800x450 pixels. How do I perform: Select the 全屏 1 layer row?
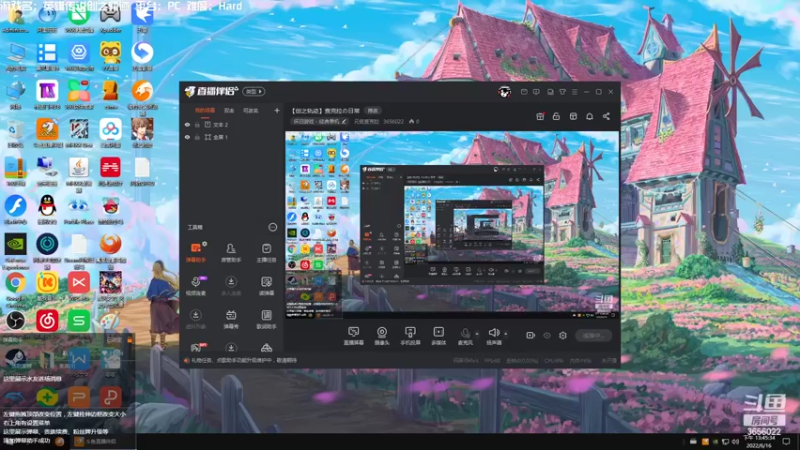coord(233,137)
